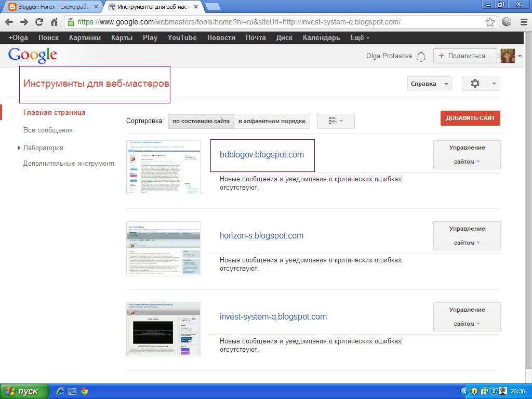Screen dimensions: 532x399
Task: Open Карты in Google bar
Action: [122, 37]
